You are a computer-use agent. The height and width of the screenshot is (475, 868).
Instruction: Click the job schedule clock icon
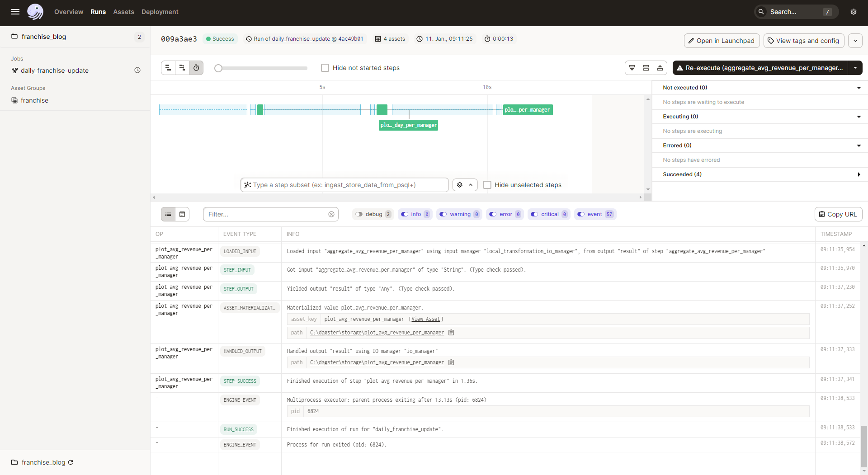(x=137, y=70)
